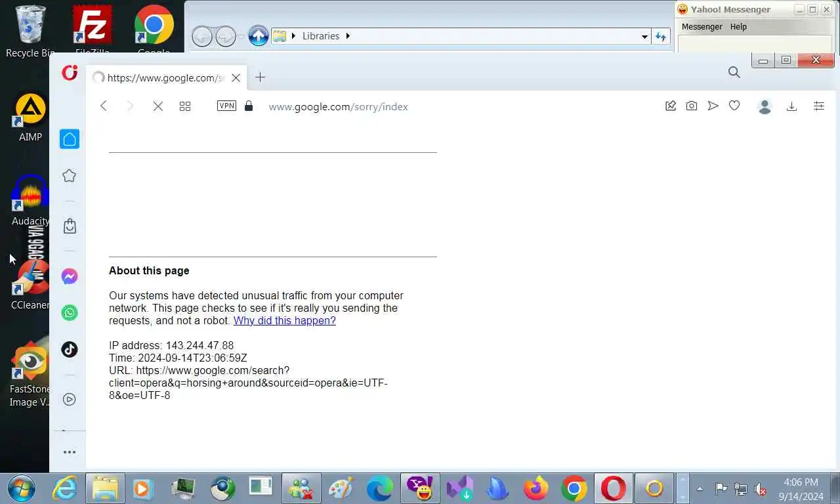Select the IP address 143.244.47.88 text

[x=199, y=345]
